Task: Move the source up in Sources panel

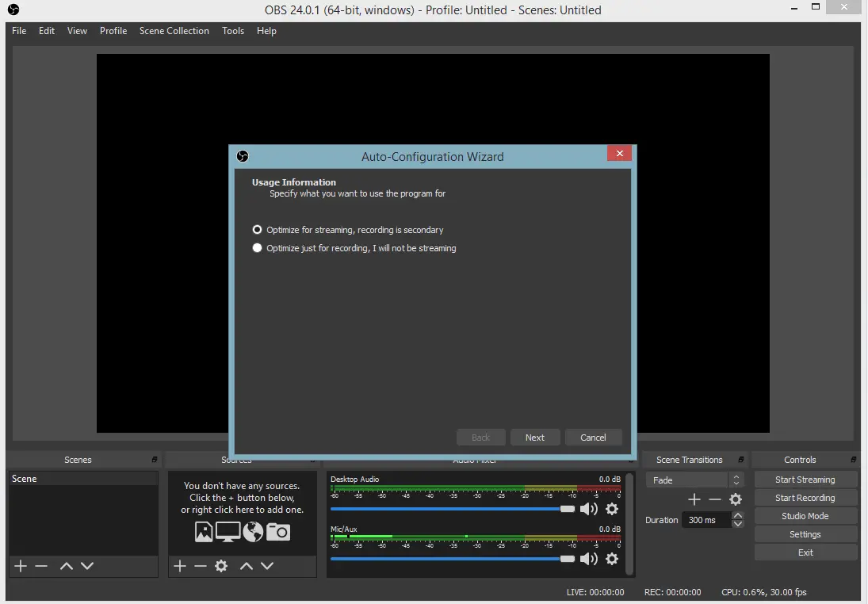Action: [x=247, y=566]
